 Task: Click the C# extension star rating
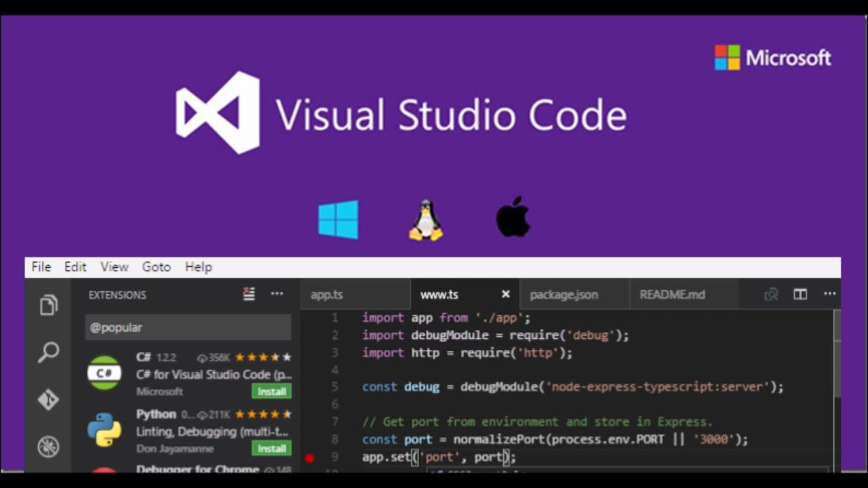click(263, 357)
